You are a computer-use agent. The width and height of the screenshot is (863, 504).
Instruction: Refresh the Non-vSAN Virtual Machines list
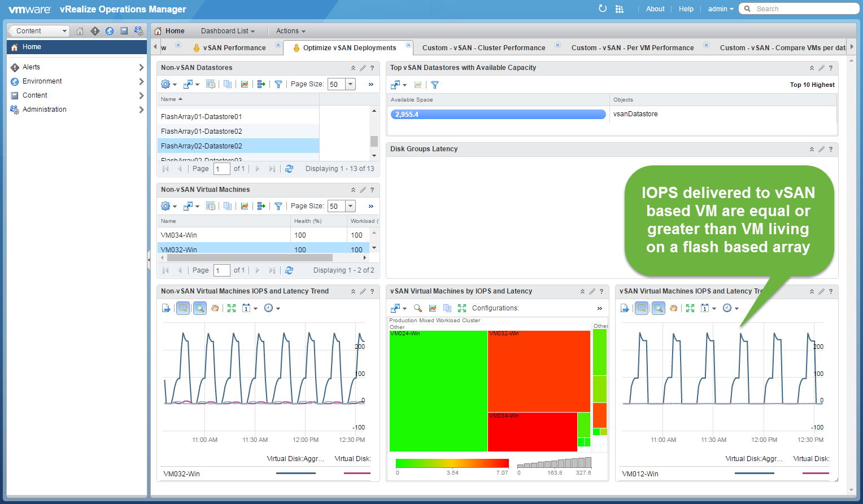(289, 270)
